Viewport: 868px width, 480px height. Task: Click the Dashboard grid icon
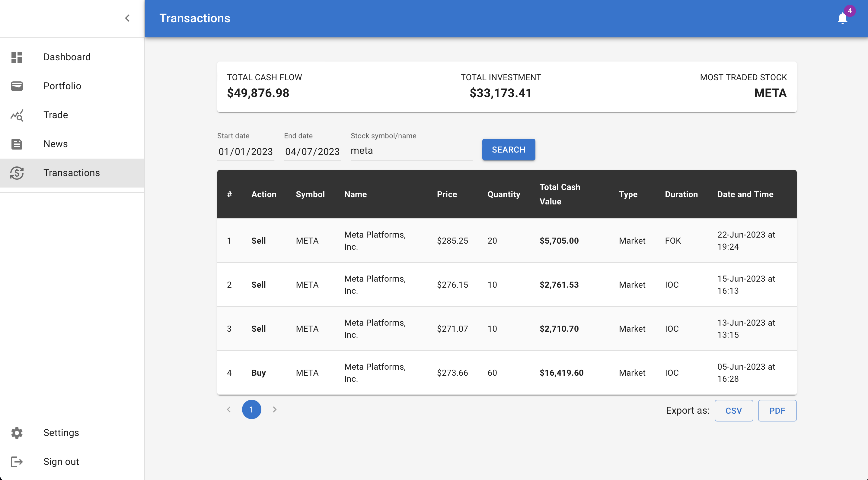pos(17,57)
